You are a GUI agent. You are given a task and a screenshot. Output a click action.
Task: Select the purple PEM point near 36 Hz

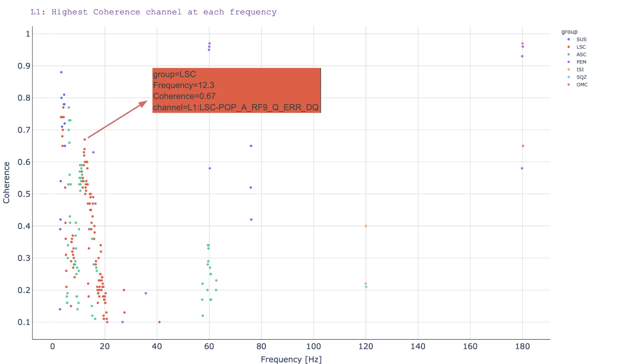pos(146,293)
